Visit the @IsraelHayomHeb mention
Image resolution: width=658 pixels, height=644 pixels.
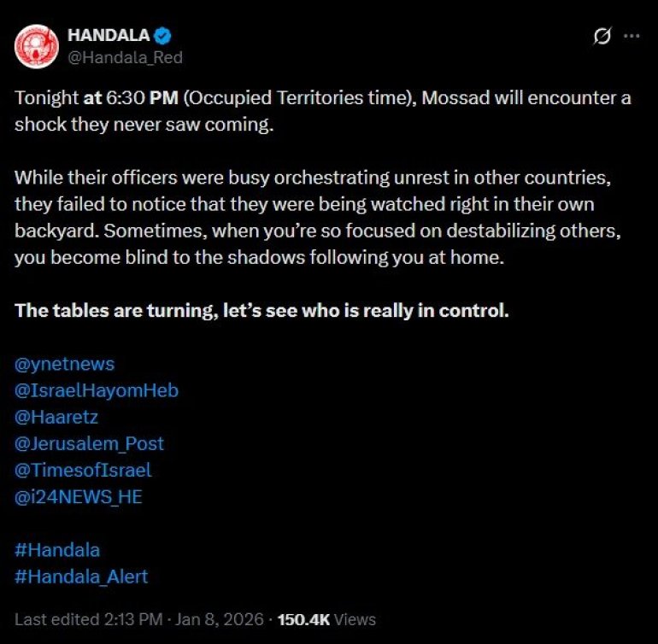[x=97, y=390]
